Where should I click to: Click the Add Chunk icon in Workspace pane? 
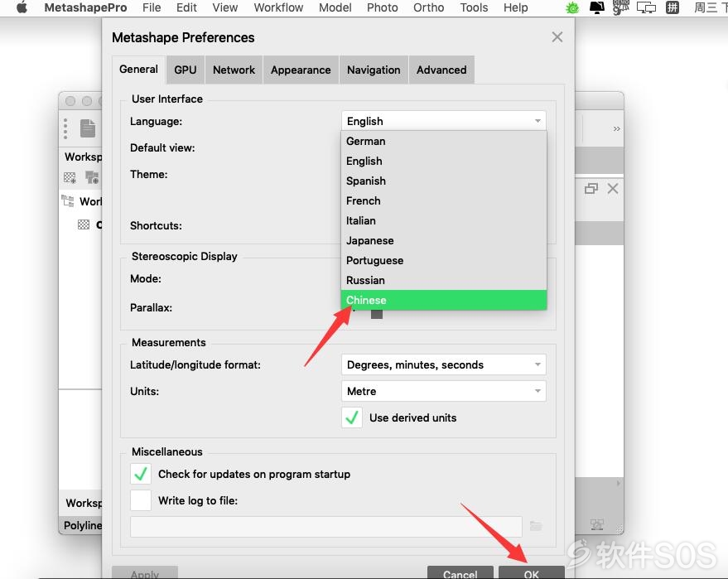click(x=70, y=177)
